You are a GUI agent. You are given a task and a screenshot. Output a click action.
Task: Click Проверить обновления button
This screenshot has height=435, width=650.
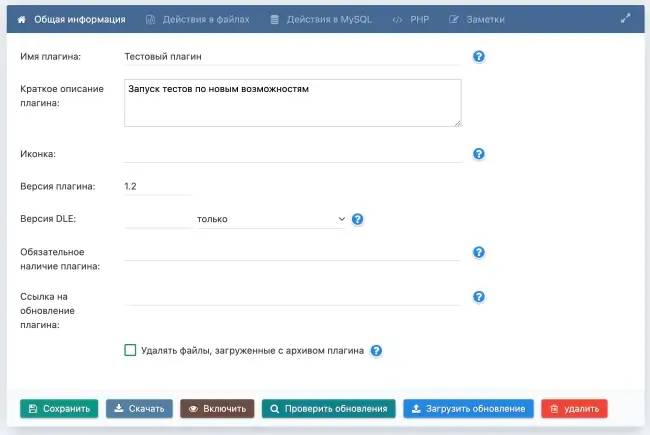(326, 409)
